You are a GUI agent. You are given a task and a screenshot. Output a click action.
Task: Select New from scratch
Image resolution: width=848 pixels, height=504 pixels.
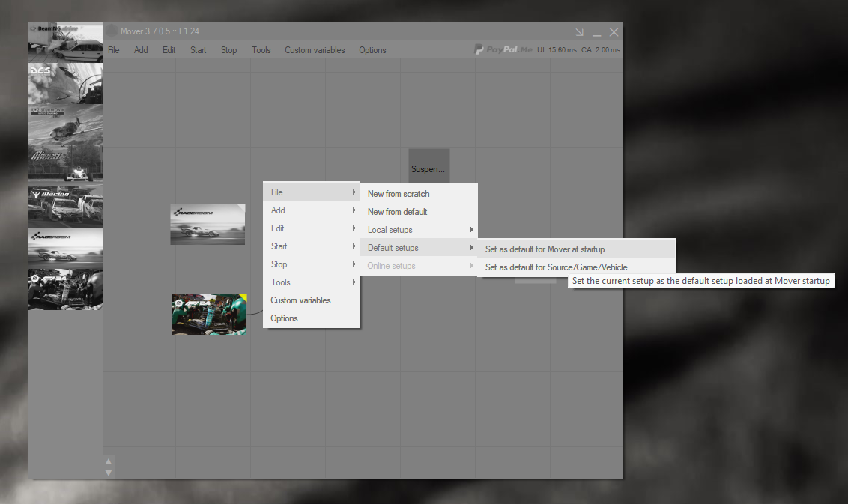tap(419, 194)
